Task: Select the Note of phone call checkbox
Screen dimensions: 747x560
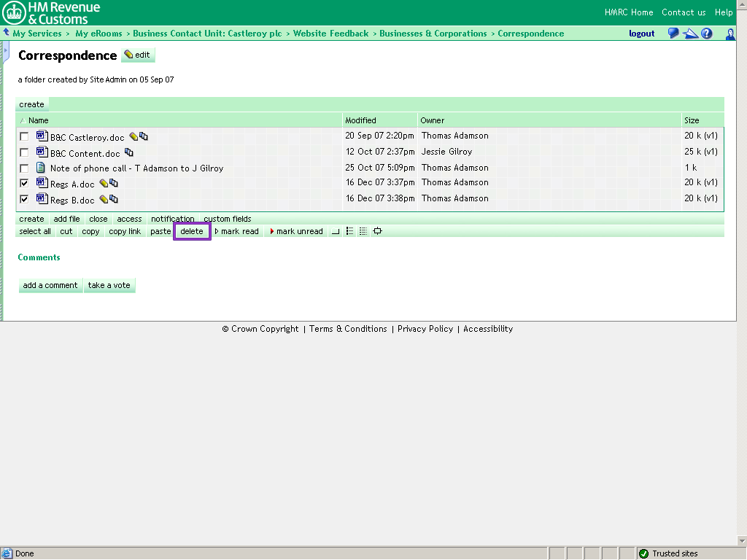Action: (x=24, y=168)
